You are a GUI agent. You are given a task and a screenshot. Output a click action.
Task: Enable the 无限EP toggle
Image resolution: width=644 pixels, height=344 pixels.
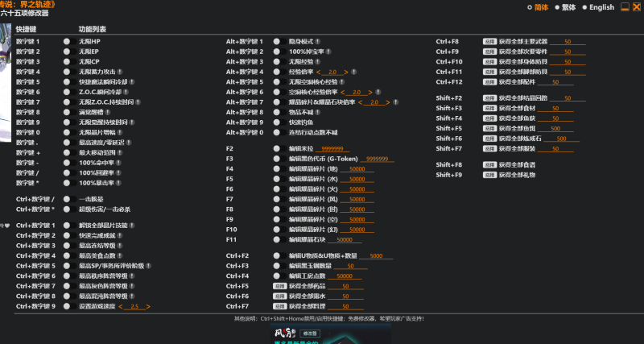click(70, 52)
